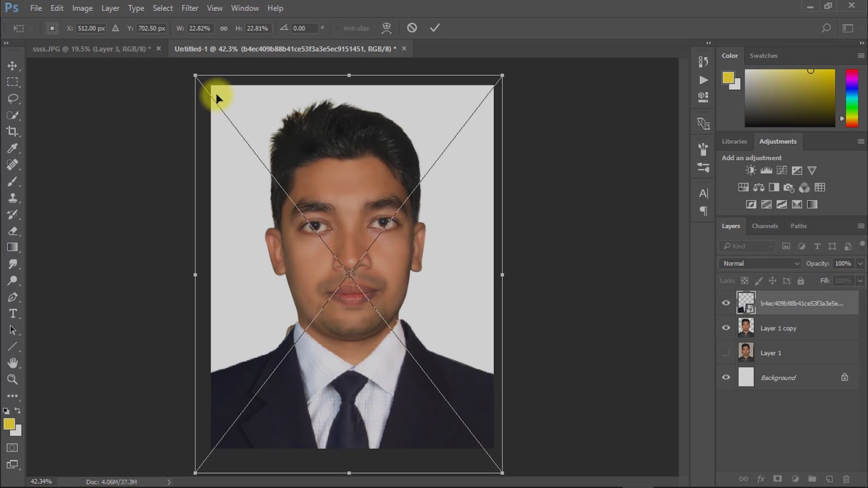The image size is (868, 488).
Task: Activate the Hand tool
Action: [12, 363]
